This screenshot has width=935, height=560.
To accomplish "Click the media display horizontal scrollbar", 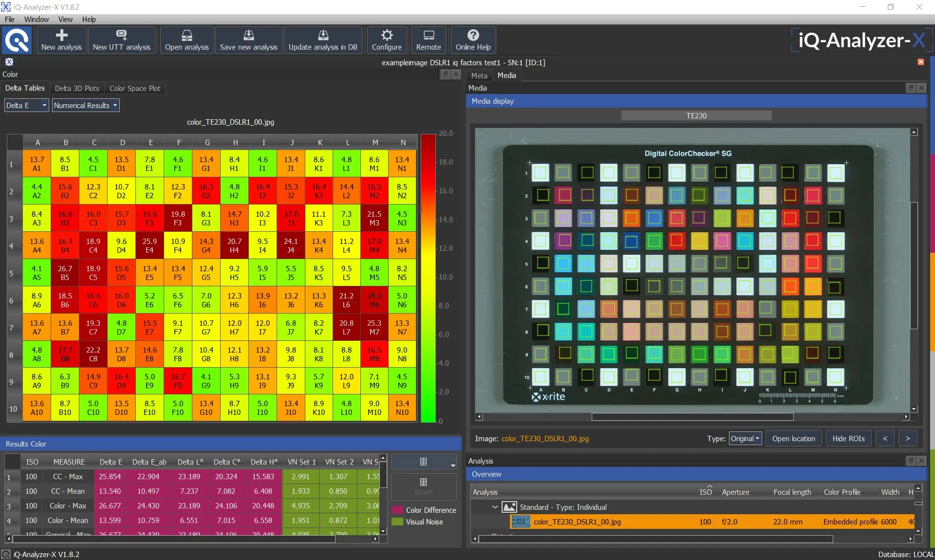I will [692, 417].
